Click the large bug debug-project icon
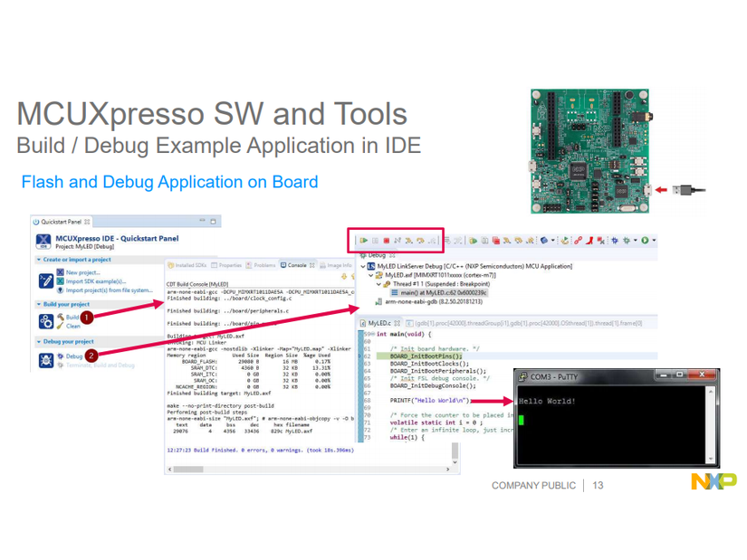 [x=46, y=360]
